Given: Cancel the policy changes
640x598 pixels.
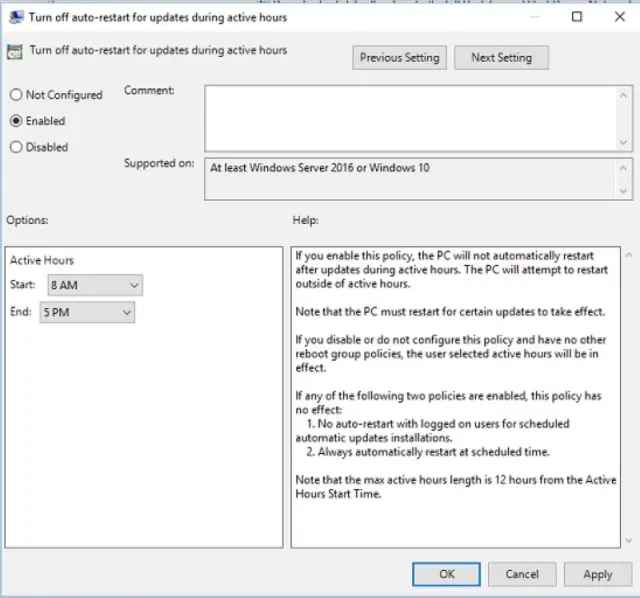Looking at the screenshot, I should click(x=522, y=574).
